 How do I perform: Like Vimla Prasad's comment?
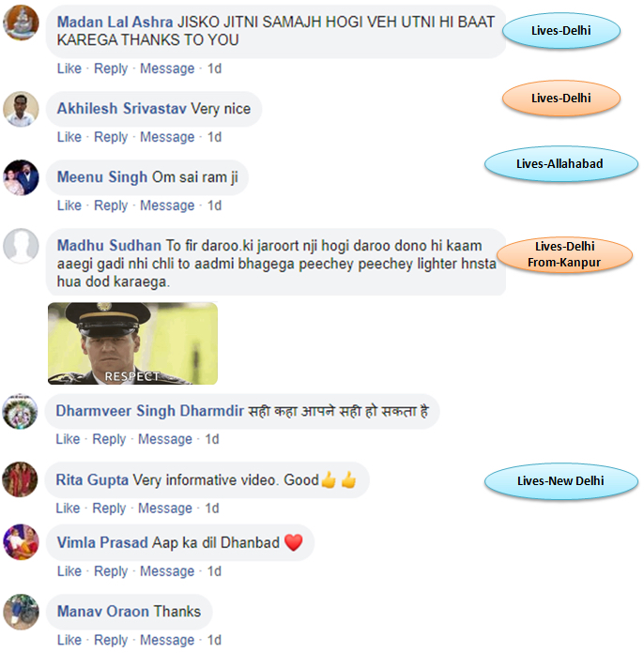pyautogui.click(x=69, y=571)
